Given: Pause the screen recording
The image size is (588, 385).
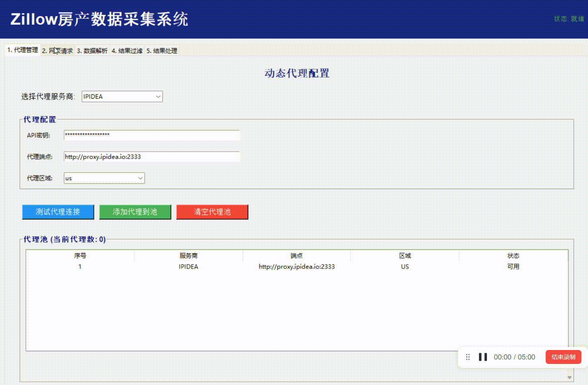Looking at the screenshot, I should tap(483, 357).
